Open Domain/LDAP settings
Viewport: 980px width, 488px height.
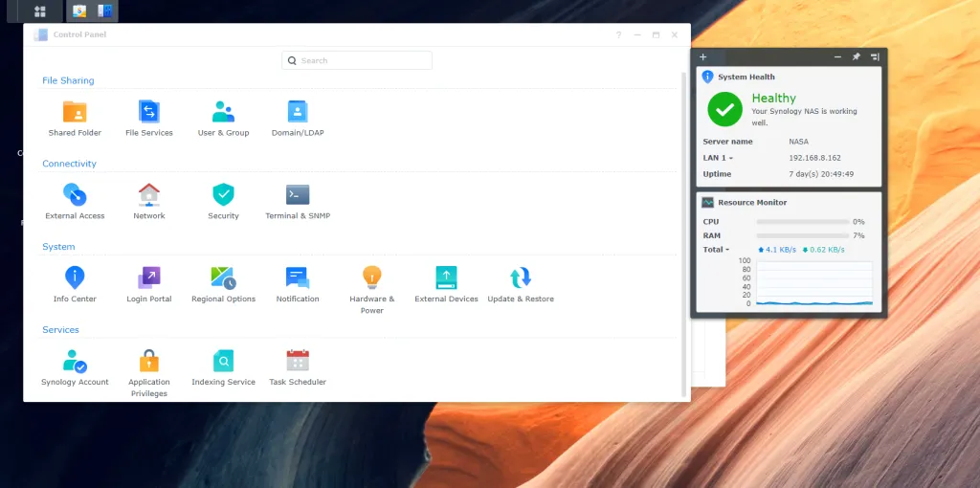(298, 119)
